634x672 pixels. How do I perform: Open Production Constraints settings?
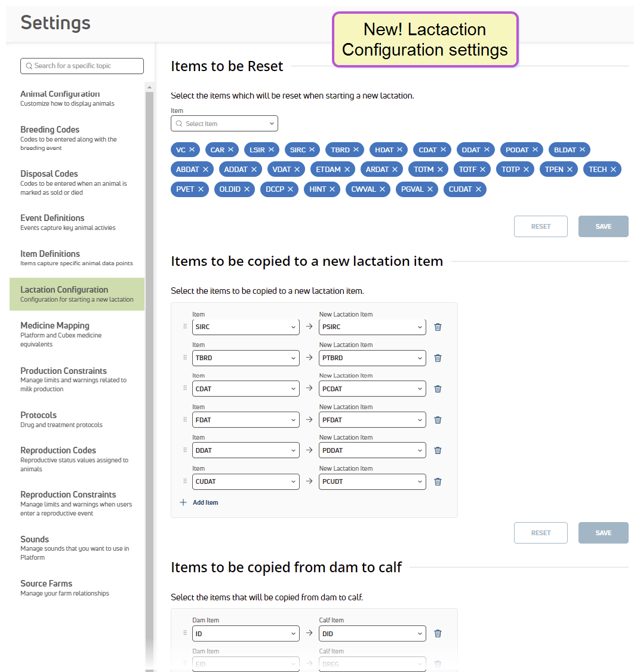(77, 379)
